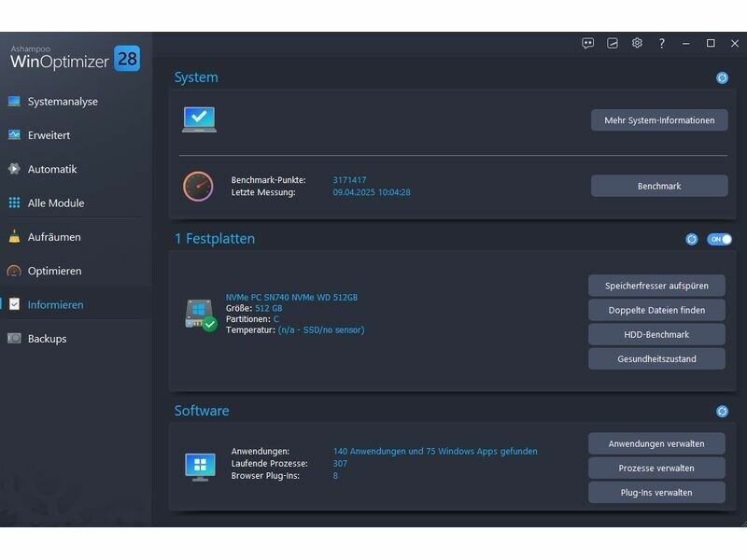Open the Backups sidebar section
Screen dimensions: 747x560
click(x=47, y=339)
